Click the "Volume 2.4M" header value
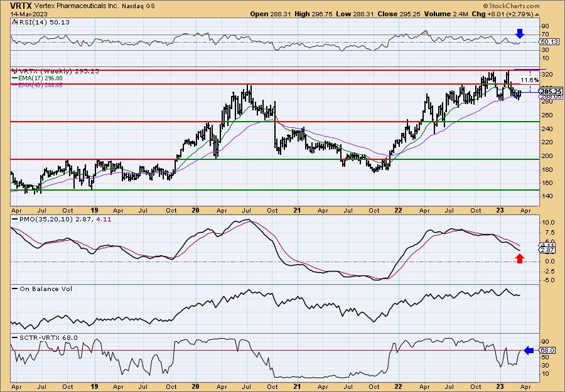The height and width of the screenshot is (392, 565). pyautogui.click(x=446, y=14)
